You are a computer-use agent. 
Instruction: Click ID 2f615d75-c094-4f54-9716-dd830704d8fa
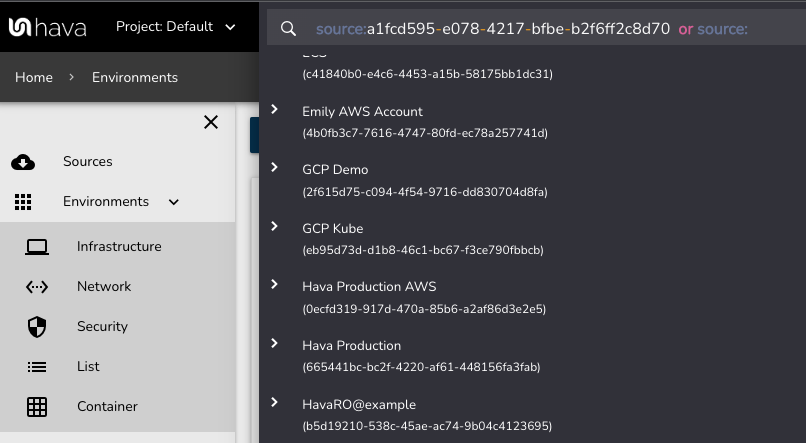coord(425,192)
